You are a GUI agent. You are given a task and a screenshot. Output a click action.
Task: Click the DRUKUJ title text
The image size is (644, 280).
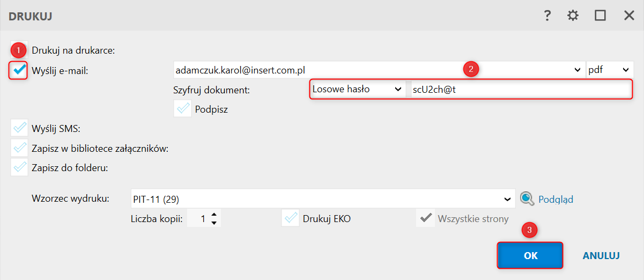[x=30, y=16]
